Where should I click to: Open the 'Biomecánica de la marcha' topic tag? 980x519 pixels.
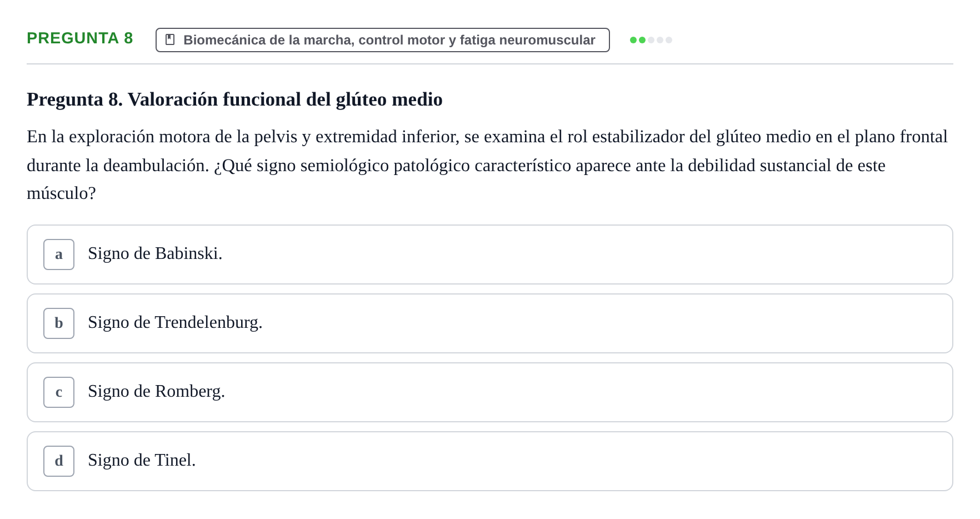pyautogui.click(x=383, y=40)
